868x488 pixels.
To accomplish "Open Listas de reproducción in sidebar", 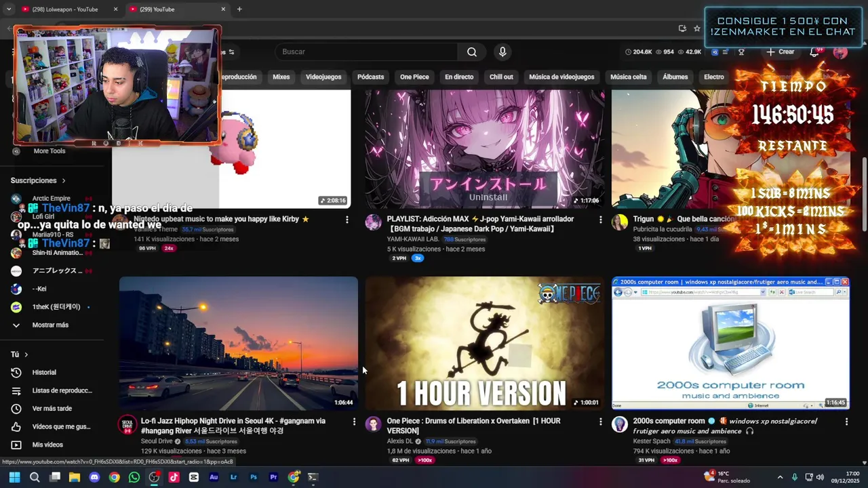I will (x=61, y=390).
